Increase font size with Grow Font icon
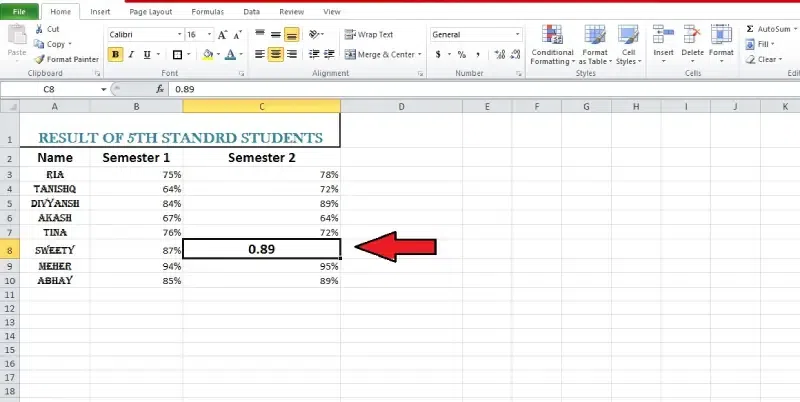The image size is (800, 402). click(222, 35)
